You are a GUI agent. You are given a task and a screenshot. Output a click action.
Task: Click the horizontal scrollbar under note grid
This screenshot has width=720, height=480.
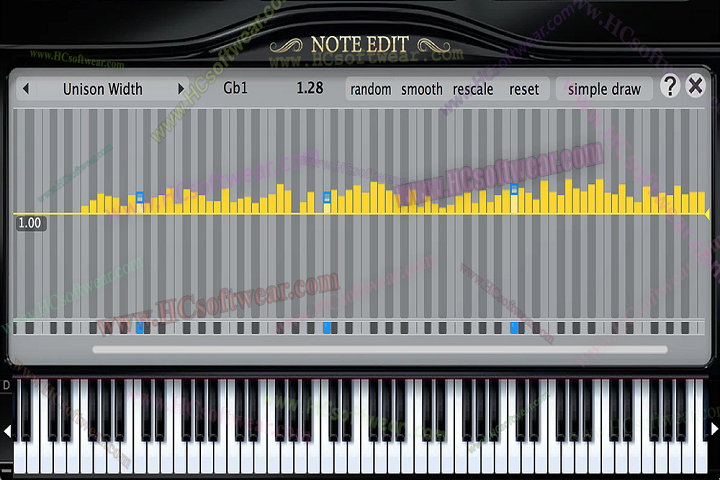(x=380, y=349)
